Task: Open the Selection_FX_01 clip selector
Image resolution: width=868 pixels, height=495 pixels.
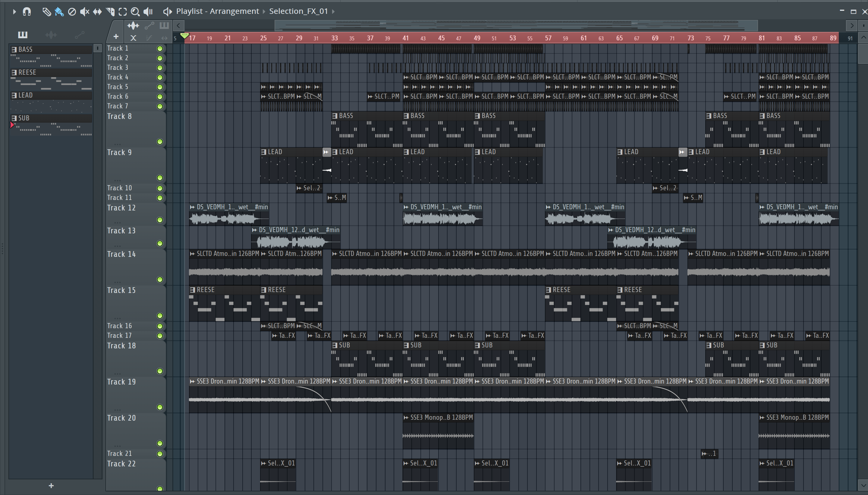Action: [x=298, y=11]
